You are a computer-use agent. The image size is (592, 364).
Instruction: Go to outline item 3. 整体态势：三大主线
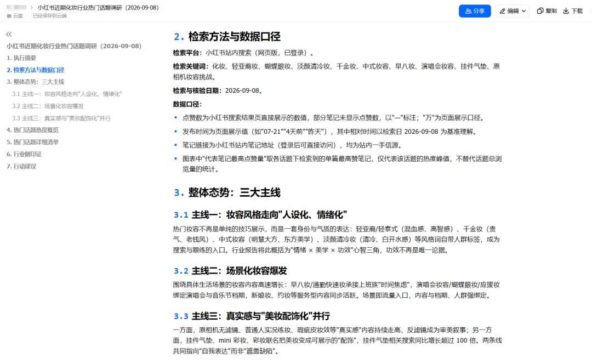tap(35, 82)
